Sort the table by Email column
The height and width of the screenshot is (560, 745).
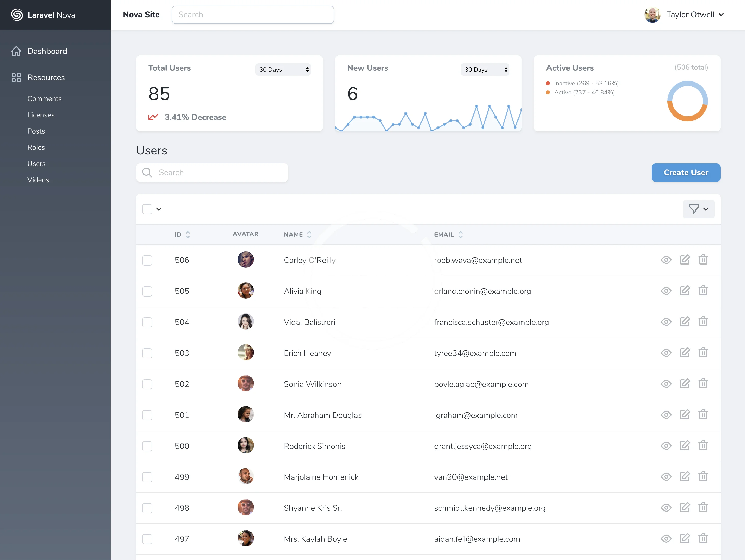click(x=448, y=234)
